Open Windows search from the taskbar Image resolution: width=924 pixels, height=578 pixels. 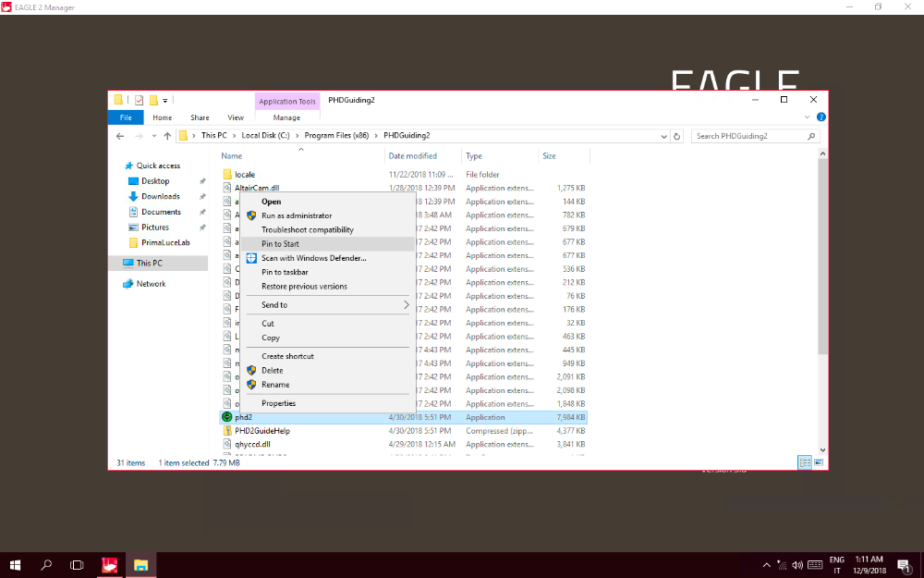click(x=46, y=565)
